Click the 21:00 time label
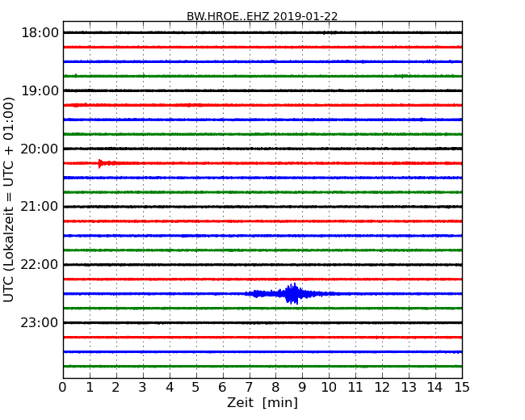 tap(40, 207)
